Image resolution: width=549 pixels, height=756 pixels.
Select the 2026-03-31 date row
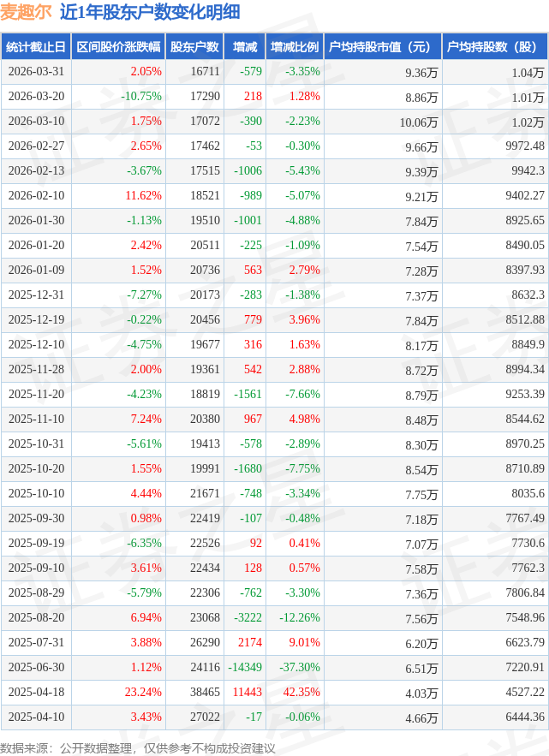click(36, 72)
